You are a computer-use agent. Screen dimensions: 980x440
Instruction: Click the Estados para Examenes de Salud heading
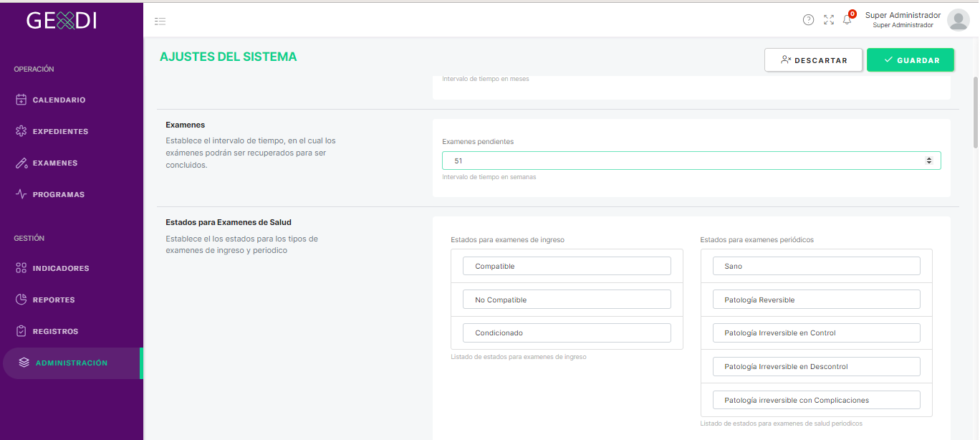229,222
